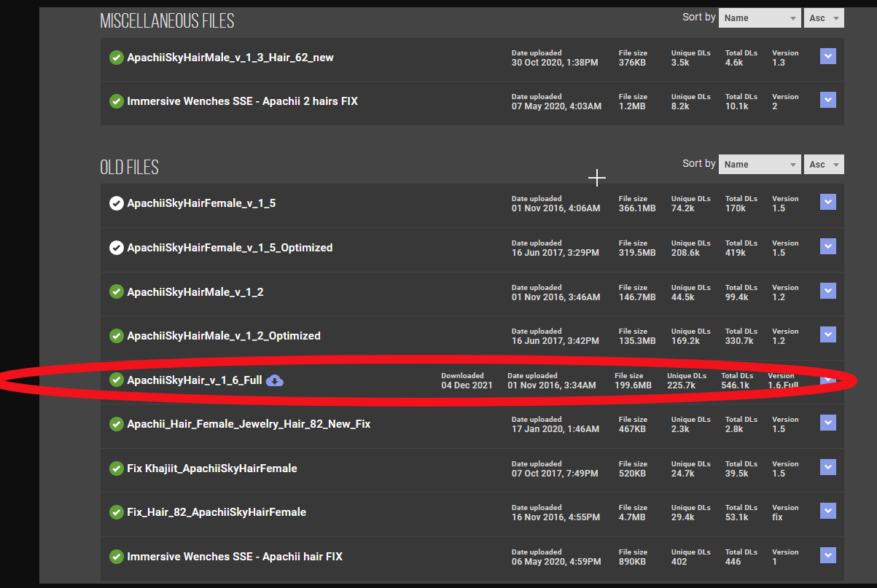Click the check icon beside Fix_Hair_82_ApachiiSkyHairFemale
Image resolution: width=877 pixels, height=588 pixels.
[x=116, y=512]
